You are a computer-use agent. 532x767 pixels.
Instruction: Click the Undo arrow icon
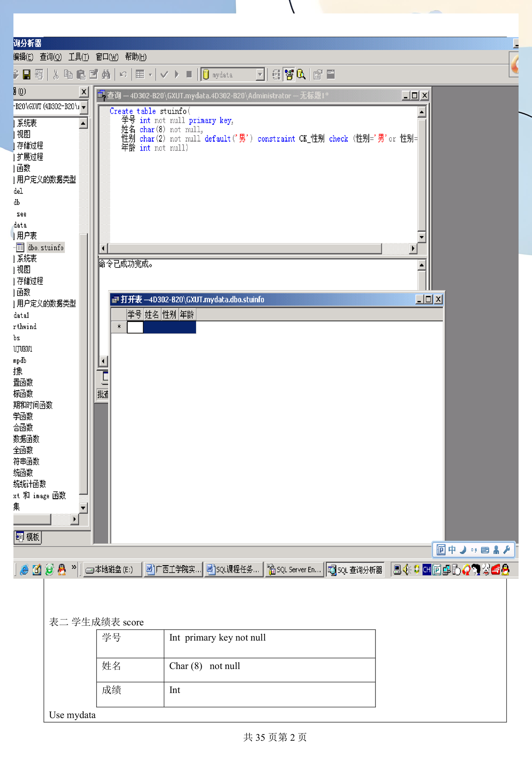pos(123,74)
